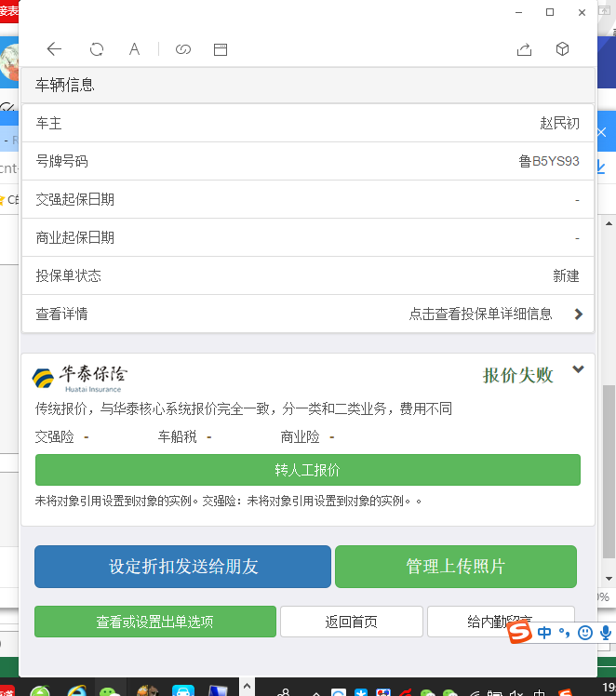Click the 交强起保日期 row label
This screenshot has width=616, height=696.
[x=75, y=200]
